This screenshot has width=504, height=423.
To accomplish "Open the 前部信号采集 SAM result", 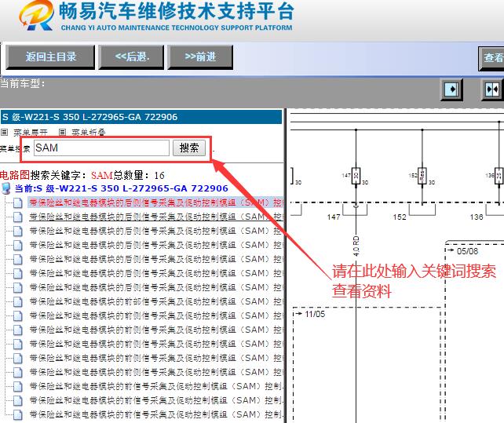I will [155, 301].
